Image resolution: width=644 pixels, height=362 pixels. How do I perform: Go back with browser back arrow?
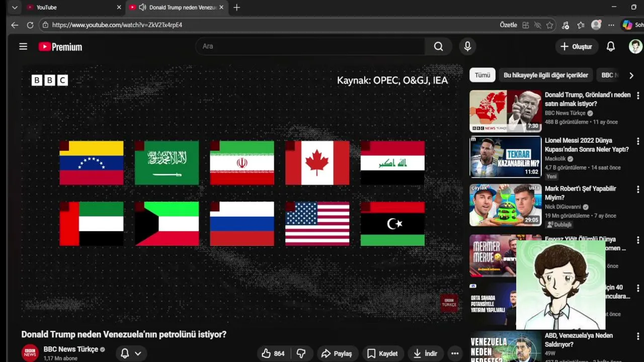coord(15,25)
